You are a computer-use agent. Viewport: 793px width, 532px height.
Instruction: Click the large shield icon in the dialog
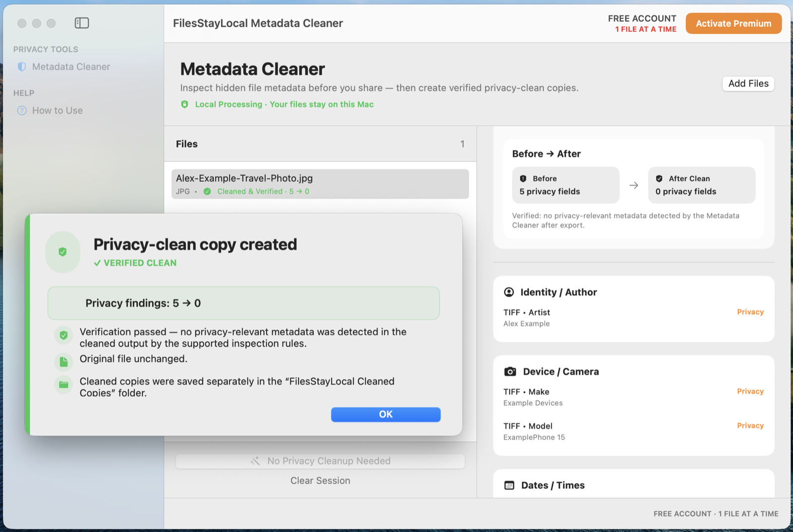tap(62, 252)
